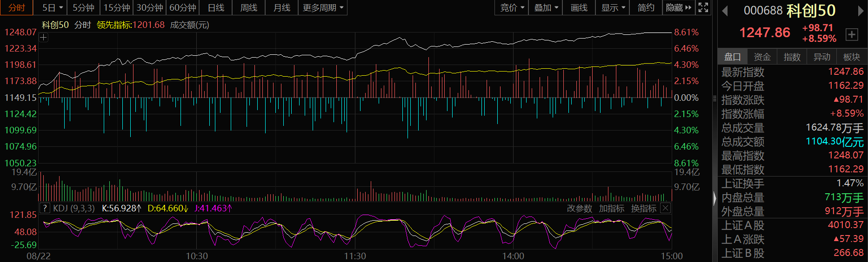This screenshot has width=868, height=262.
Task: Select the 异动 tab
Action: (x=822, y=57)
